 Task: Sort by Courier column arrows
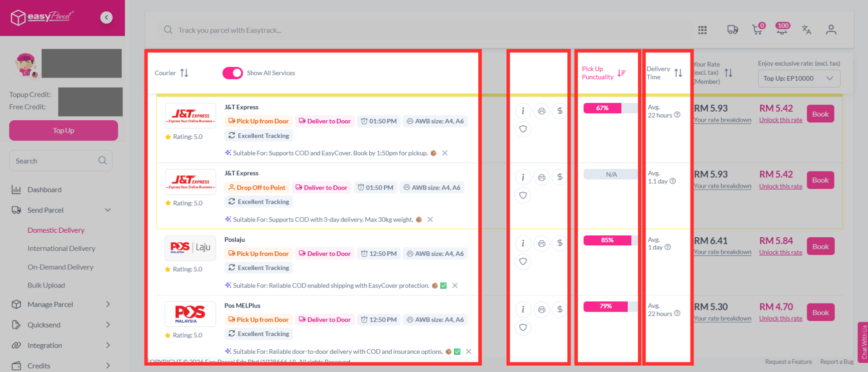coord(184,73)
